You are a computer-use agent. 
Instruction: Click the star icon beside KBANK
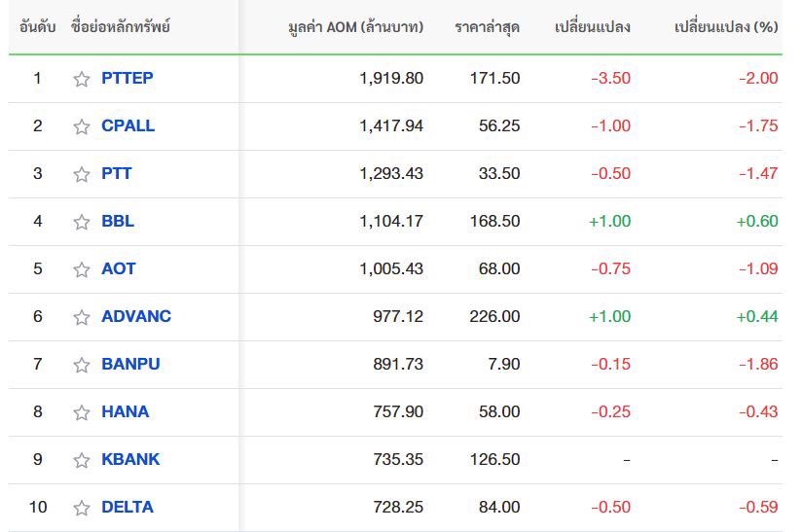pyautogui.click(x=82, y=460)
